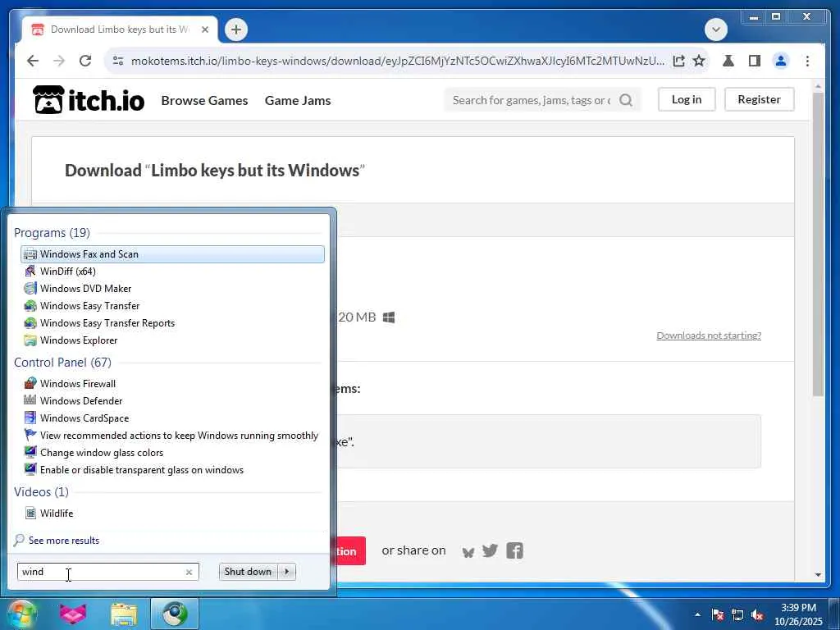Click the Shut down button
This screenshot has width=840, height=630.
[248, 572]
